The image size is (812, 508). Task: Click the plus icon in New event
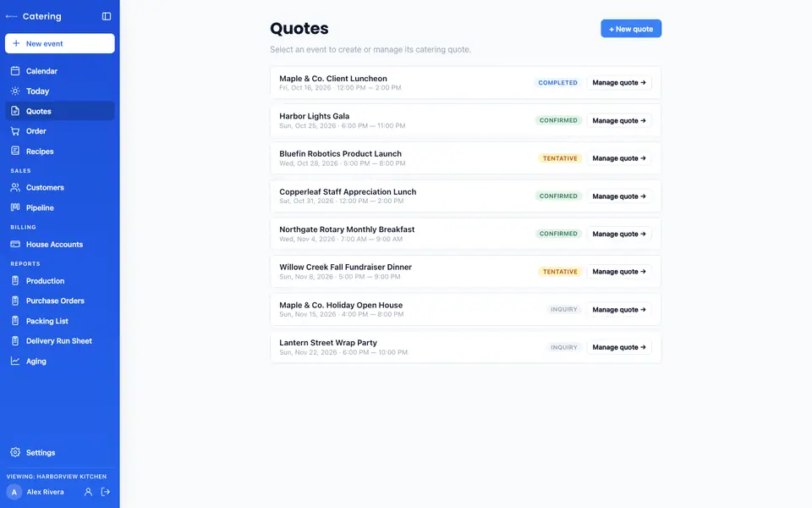(16, 43)
